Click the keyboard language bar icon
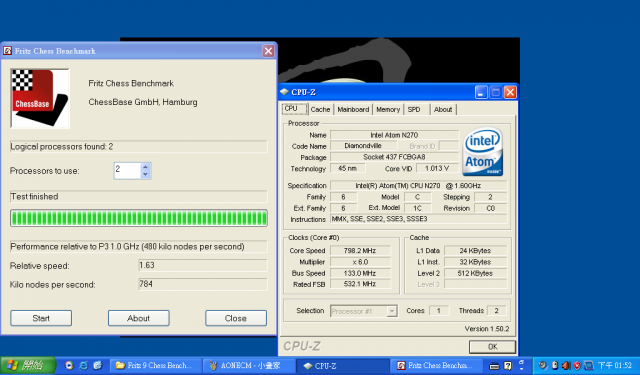 click(494, 366)
